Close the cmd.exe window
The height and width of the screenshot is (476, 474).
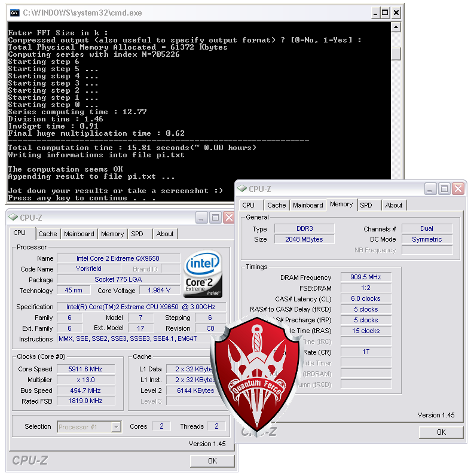click(x=396, y=13)
